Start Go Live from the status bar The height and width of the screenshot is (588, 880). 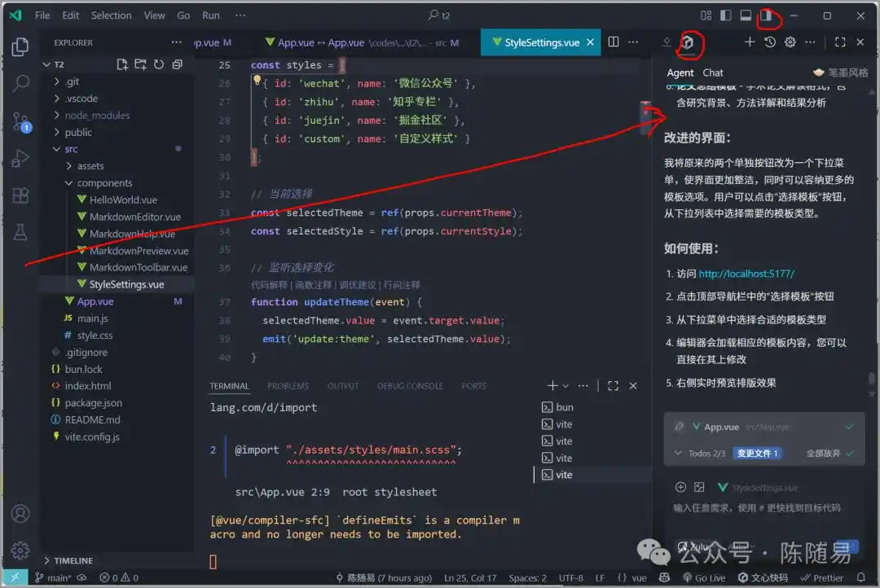click(705, 577)
